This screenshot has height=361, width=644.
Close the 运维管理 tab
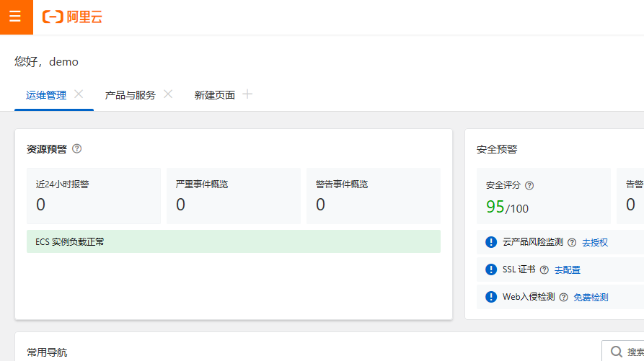[79, 94]
